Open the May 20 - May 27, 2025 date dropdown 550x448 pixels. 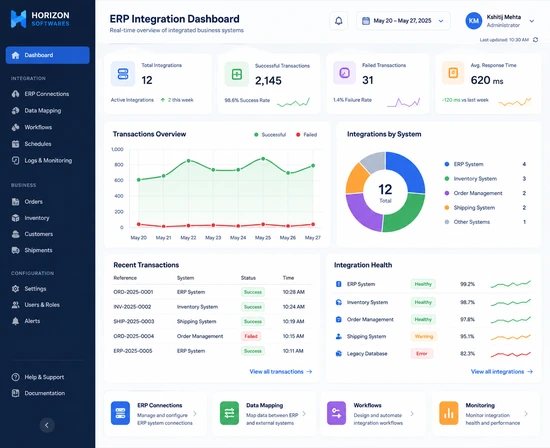point(403,21)
